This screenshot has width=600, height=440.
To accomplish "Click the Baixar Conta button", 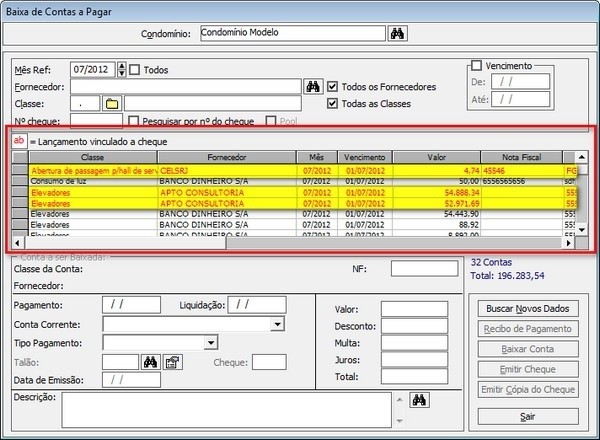I will tap(528, 349).
